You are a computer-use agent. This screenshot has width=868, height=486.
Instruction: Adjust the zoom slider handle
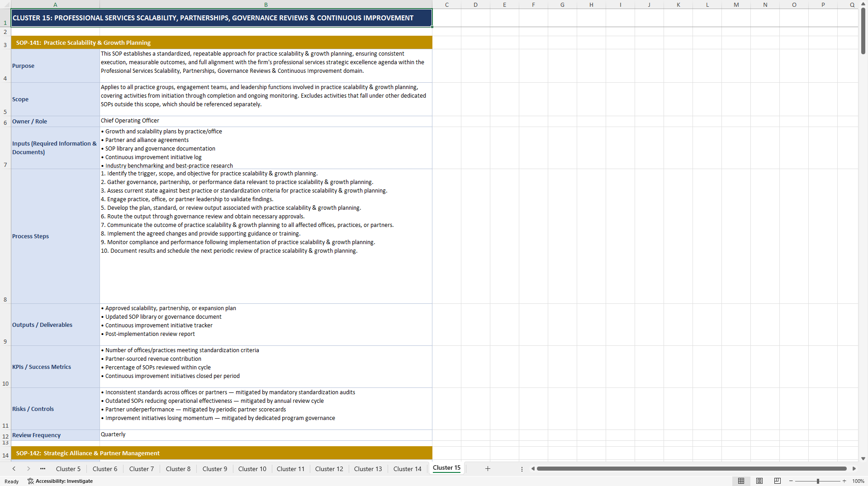pos(818,481)
